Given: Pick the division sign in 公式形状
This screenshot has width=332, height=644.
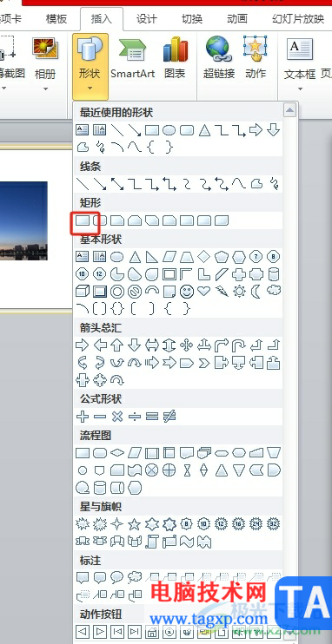Looking at the screenshot, I should [x=135, y=417].
